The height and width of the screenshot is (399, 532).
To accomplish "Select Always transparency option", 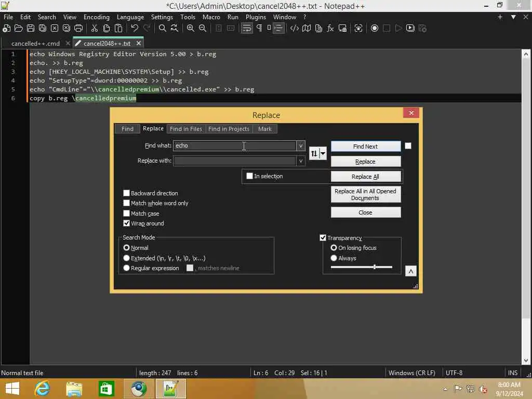I will click(x=334, y=258).
